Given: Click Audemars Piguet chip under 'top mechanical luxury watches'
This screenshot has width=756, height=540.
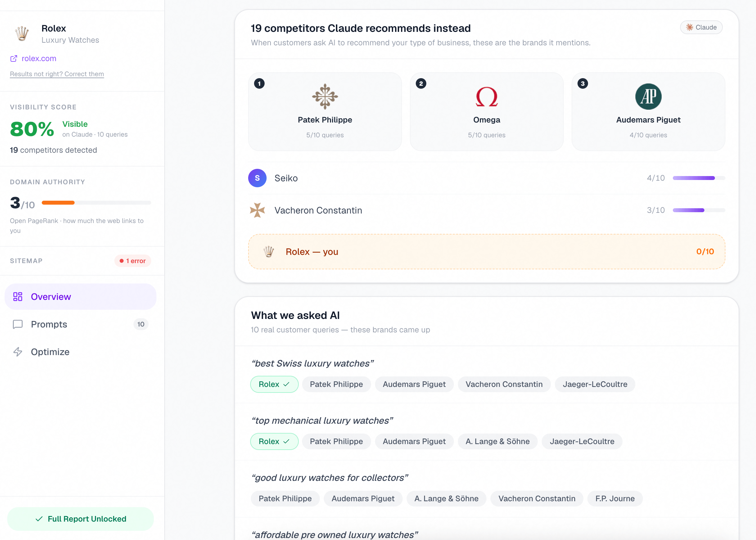Looking at the screenshot, I should pos(414,441).
